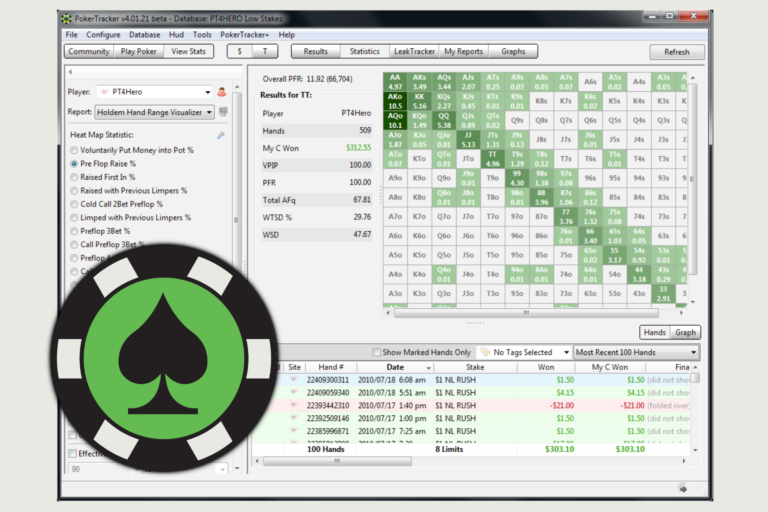The image size is (768, 512).
Task: Sort by the Hand # column header
Action: point(331,367)
